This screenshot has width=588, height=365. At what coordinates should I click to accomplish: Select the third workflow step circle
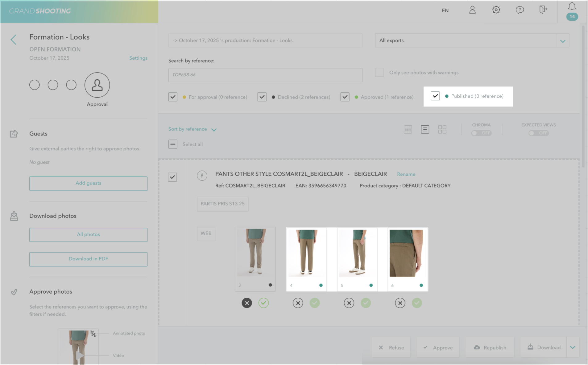(71, 85)
